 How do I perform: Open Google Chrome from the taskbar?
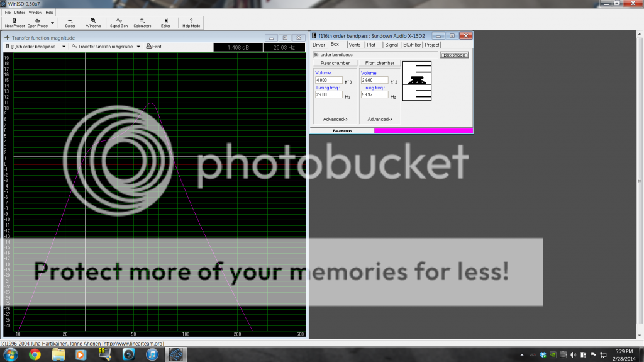coord(35,354)
